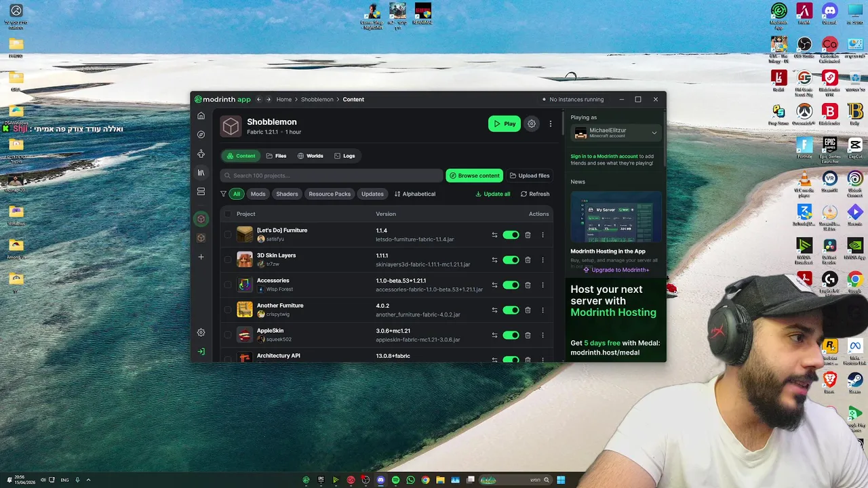Delete the Accessories mod
Image resolution: width=868 pixels, height=488 pixels.
tap(528, 285)
